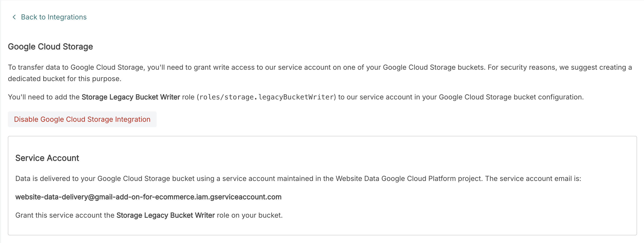
Task: Click 'Grant this service account' instruction line
Action: pyautogui.click(x=149, y=215)
